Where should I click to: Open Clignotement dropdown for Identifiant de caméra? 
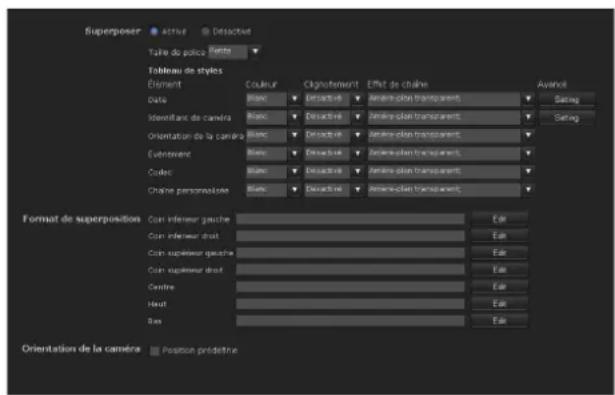pyautogui.click(x=334, y=117)
